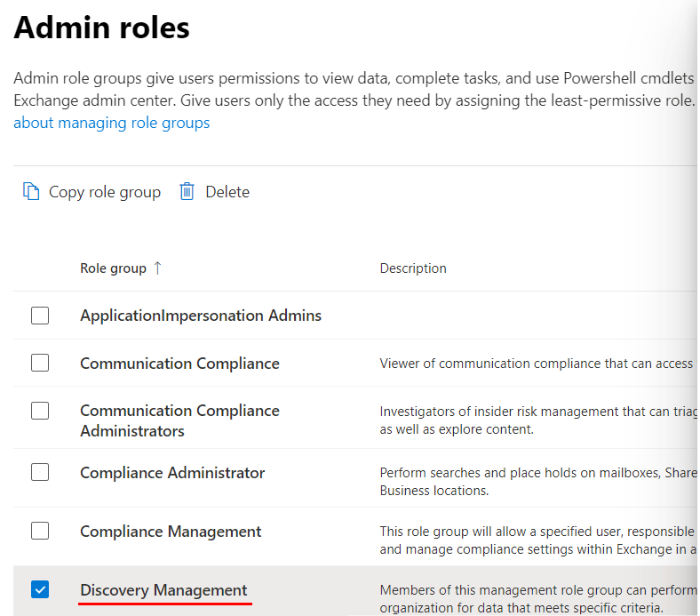Uncheck the Discovery Management checkbox
Image resolution: width=700 pixels, height=616 pixels.
(x=40, y=589)
